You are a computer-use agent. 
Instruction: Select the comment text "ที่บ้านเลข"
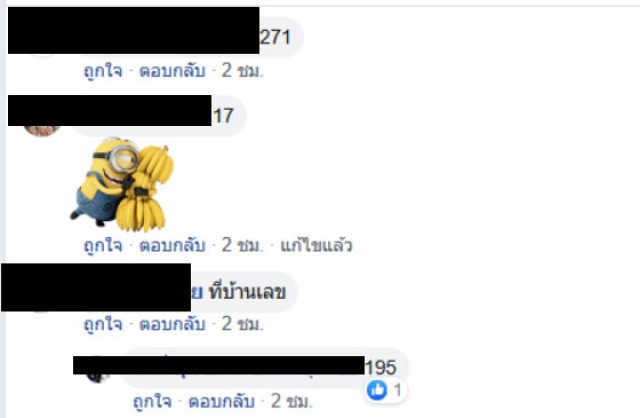247,292
